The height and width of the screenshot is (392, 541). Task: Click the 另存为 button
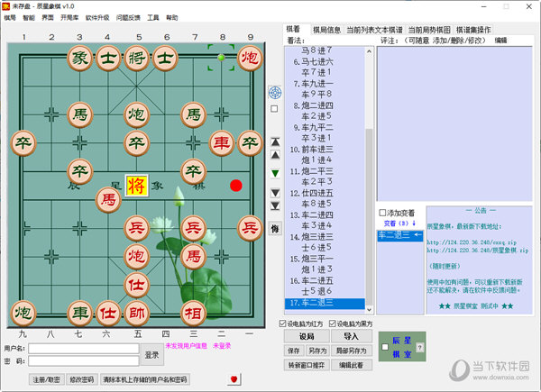click(x=317, y=351)
